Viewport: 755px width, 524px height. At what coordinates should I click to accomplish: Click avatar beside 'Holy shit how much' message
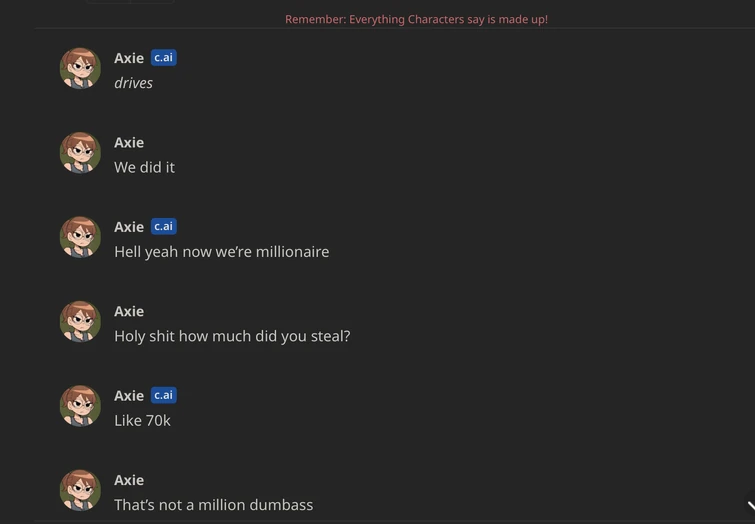pos(80,322)
